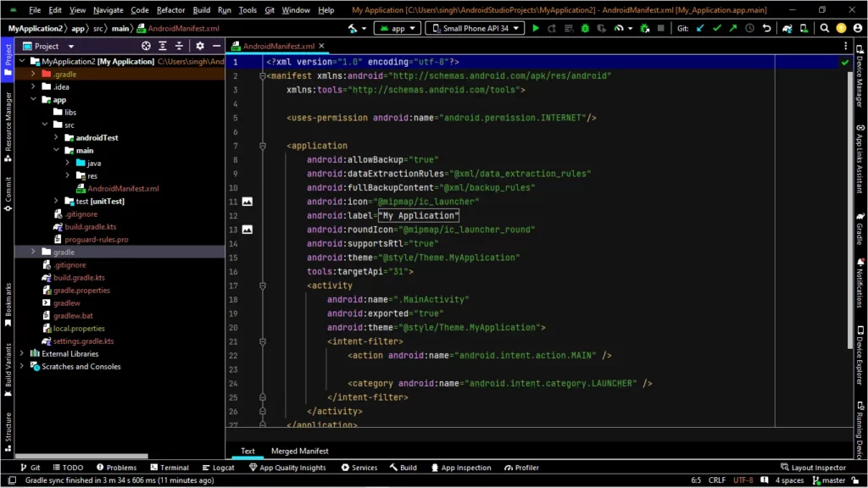Toggle the Device Explorer side panel
The width and height of the screenshot is (868, 488).
point(860,355)
